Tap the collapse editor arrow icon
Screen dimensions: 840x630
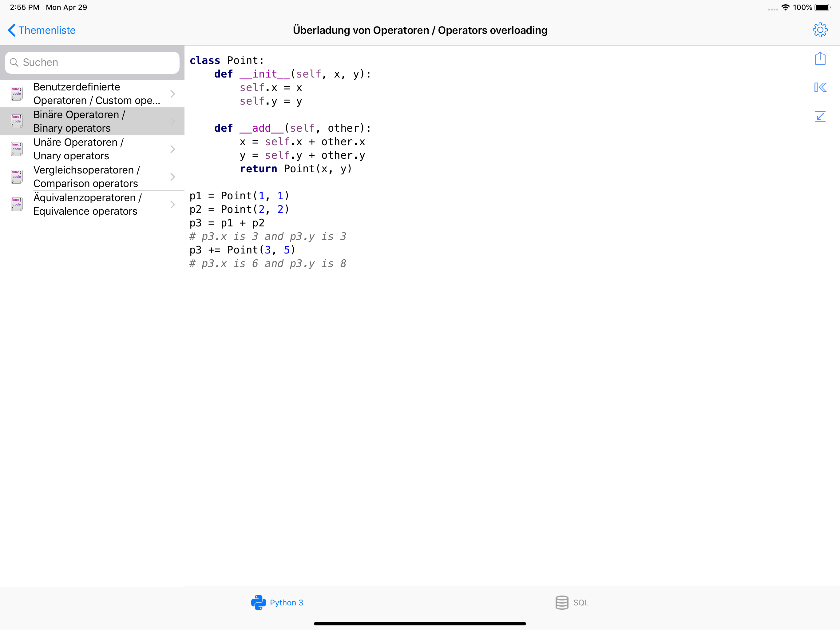[x=820, y=116]
